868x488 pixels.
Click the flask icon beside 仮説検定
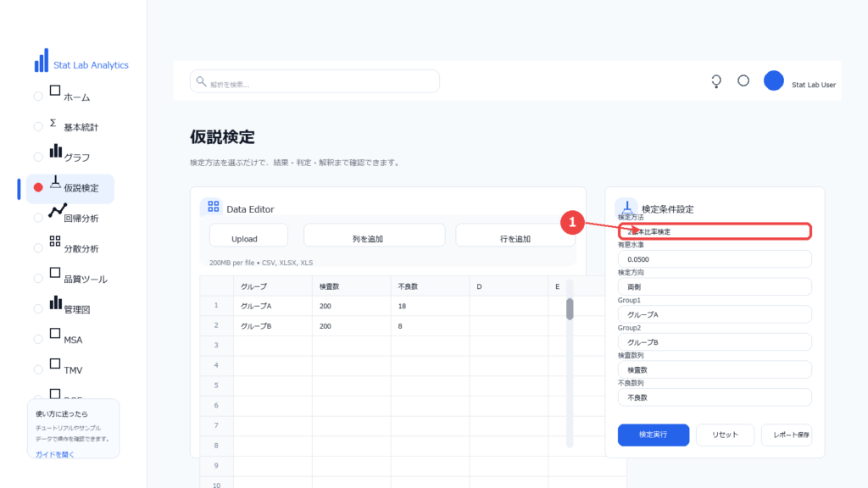point(55,182)
